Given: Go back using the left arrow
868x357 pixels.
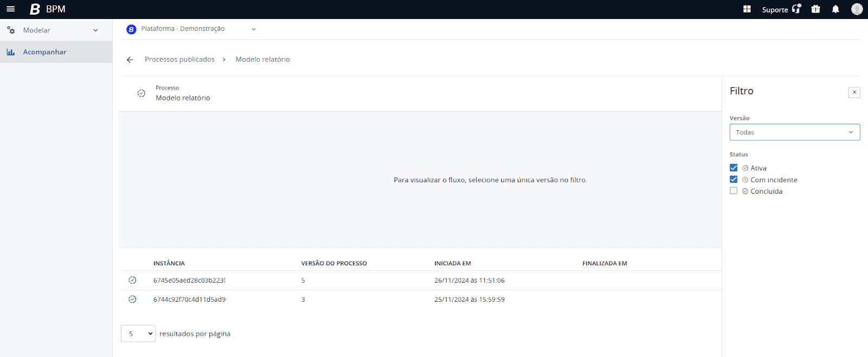Looking at the screenshot, I should coord(130,60).
